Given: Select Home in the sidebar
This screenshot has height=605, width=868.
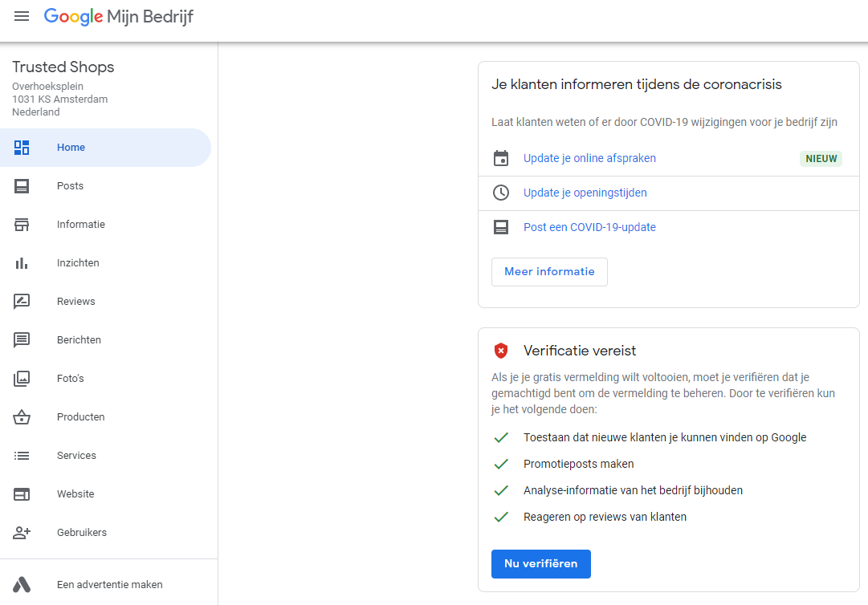Looking at the screenshot, I should (x=105, y=148).
